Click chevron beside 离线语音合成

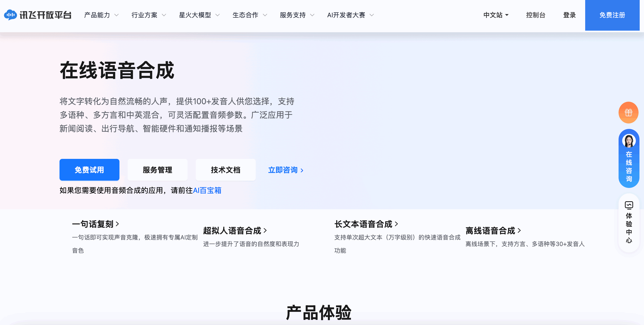click(519, 230)
